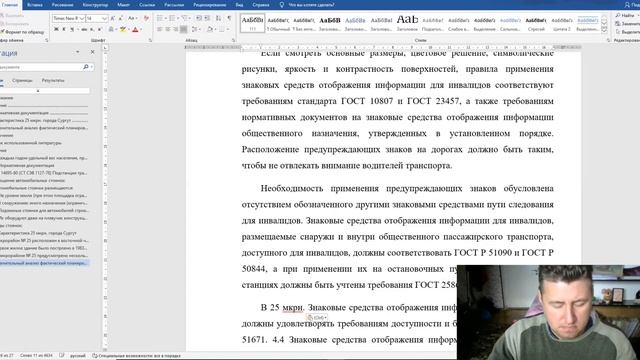Increase the paragraph indent
Viewport: 640px width, 360px height.
207,18
